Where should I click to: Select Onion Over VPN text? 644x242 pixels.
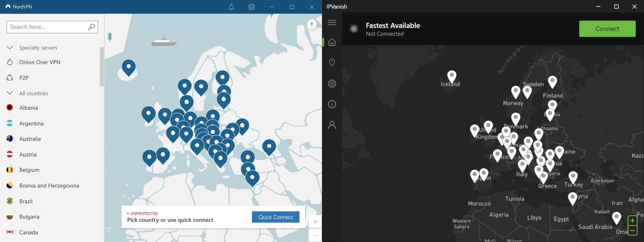(x=40, y=62)
